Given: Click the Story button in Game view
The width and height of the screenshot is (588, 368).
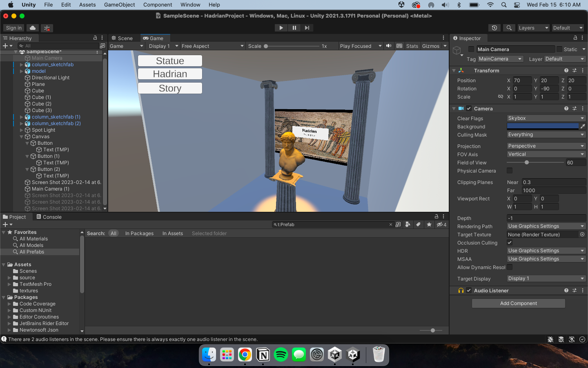Looking at the screenshot, I should tap(170, 88).
